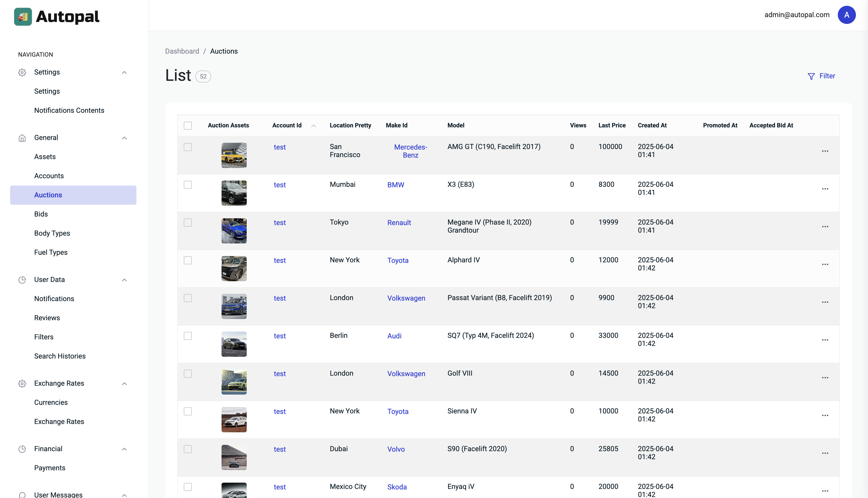Click the Exchange Rates gear icon
Image resolution: width=868 pixels, height=498 pixels.
click(x=22, y=383)
